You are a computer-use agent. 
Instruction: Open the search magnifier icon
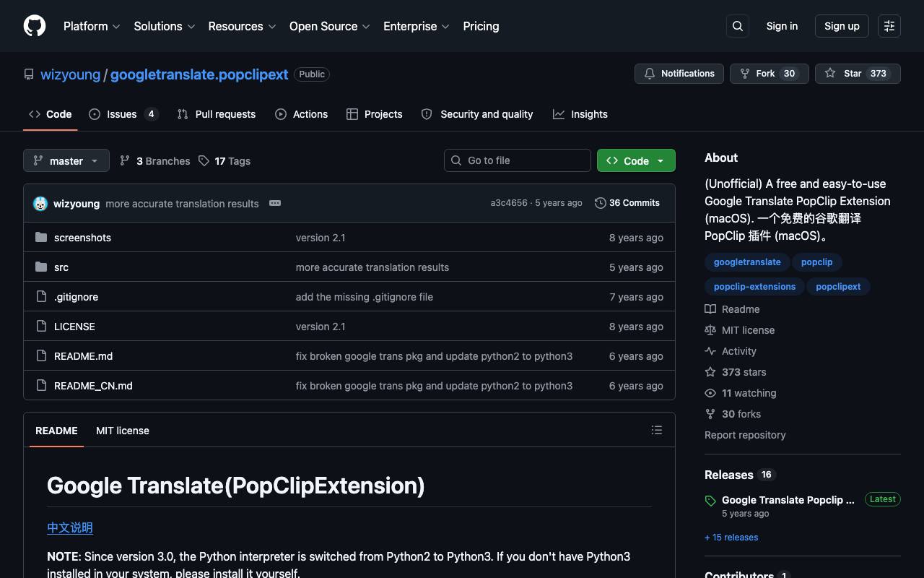[x=738, y=26]
